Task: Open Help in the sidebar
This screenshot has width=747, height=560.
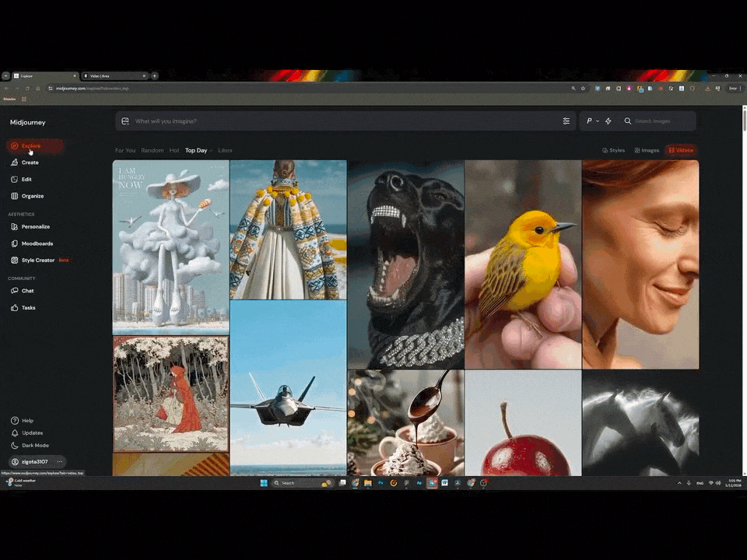Action: tap(23, 421)
